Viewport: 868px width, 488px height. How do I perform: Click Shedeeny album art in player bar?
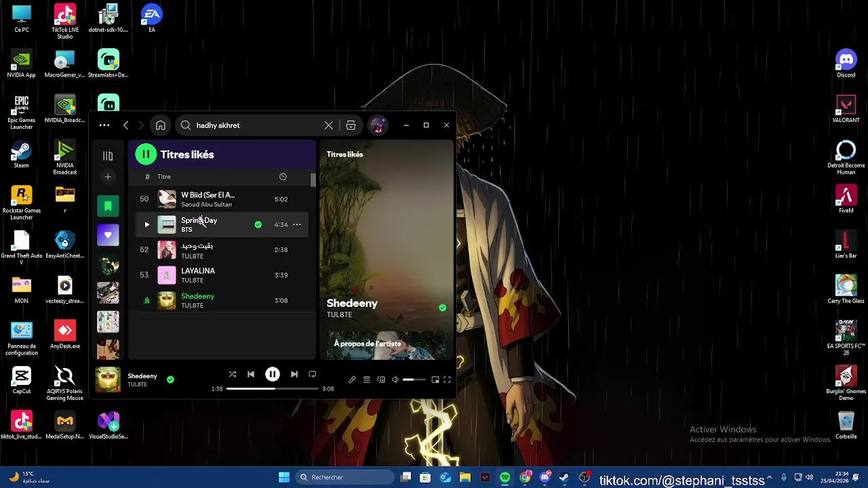pyautogui.click(x=108, y=380)
